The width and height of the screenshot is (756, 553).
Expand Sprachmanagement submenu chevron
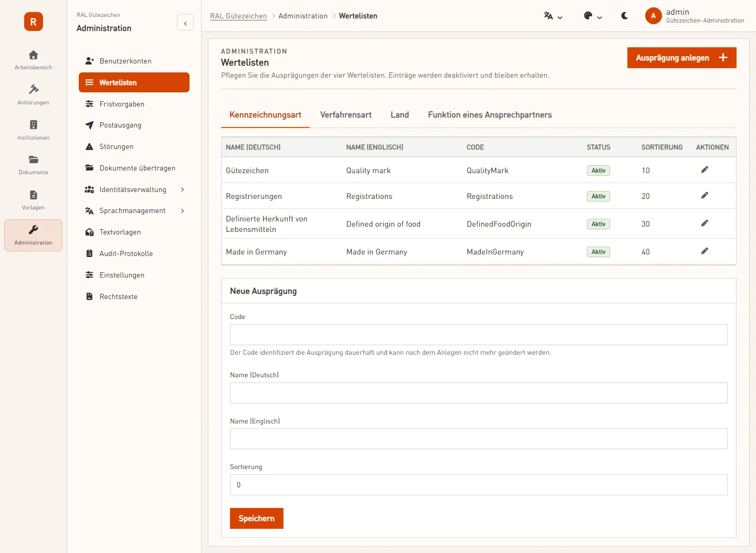coord(182,211)
